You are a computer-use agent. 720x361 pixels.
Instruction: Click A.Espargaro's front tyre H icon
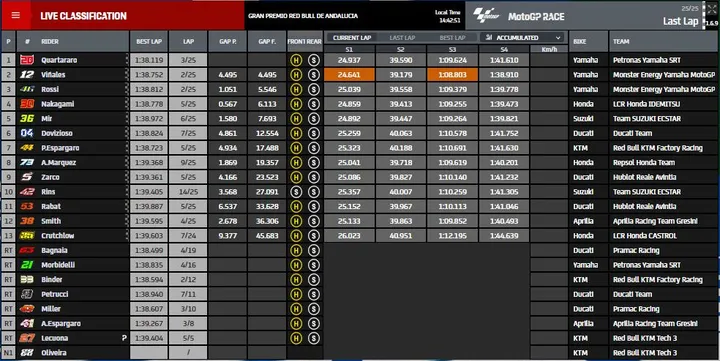pos(296,323)
